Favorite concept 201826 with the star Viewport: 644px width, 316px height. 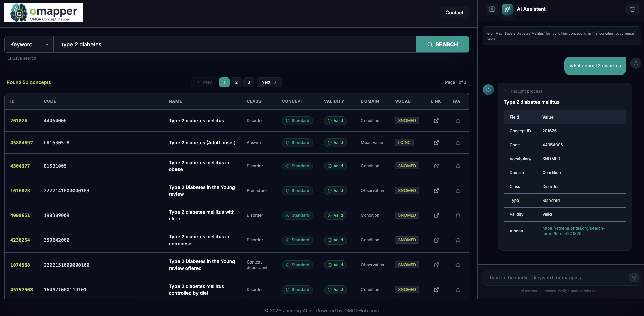(x=458, y=121)
